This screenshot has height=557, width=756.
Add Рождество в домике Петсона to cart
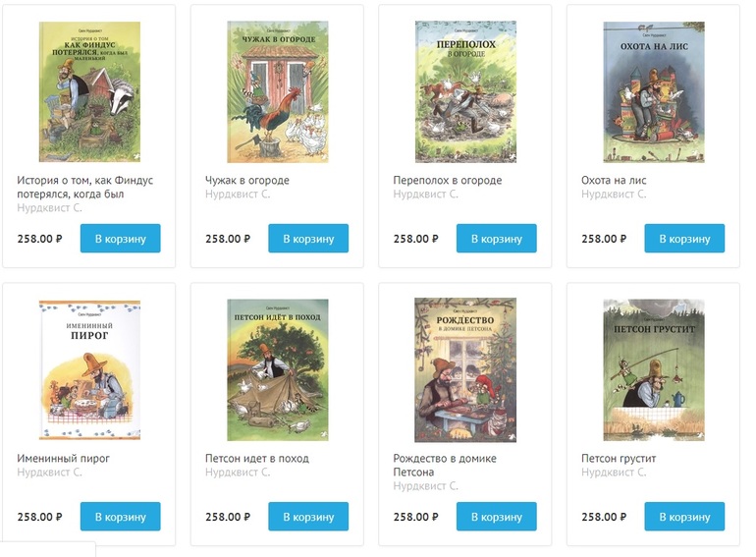(x=497, y=517)
